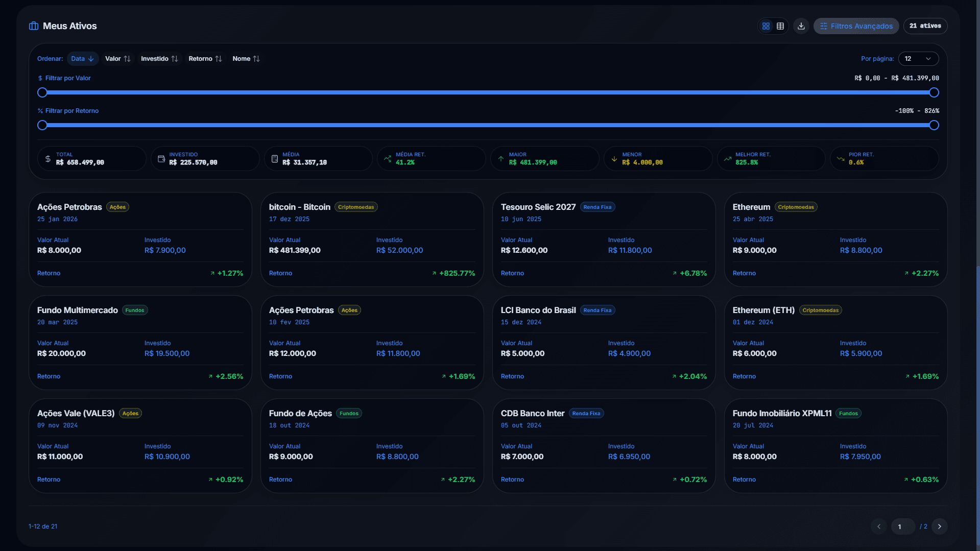980x551 pixels.
Task: Click the calculator icon in Média stat
Action: pos(275,159)
